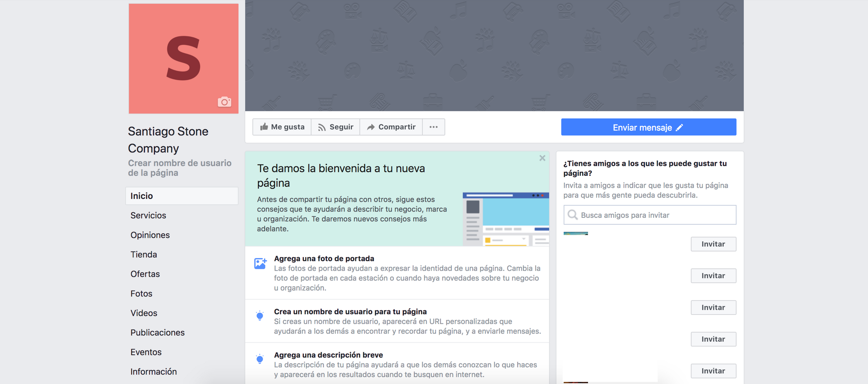The height and width of the screenshot is (384, 868).
Task: Click the gray cover photo area
Action: (494, 55)
